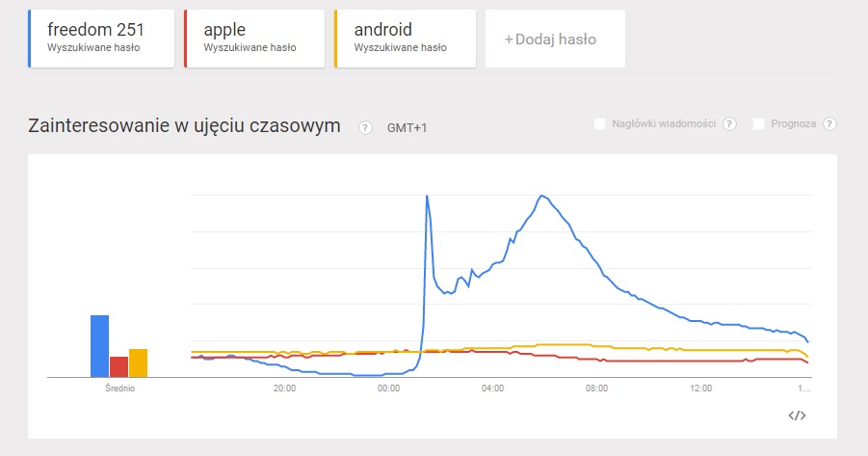Enable the Nagłówki wiadomości checkbox
868x456 pixels.
[x=600, y=124]
